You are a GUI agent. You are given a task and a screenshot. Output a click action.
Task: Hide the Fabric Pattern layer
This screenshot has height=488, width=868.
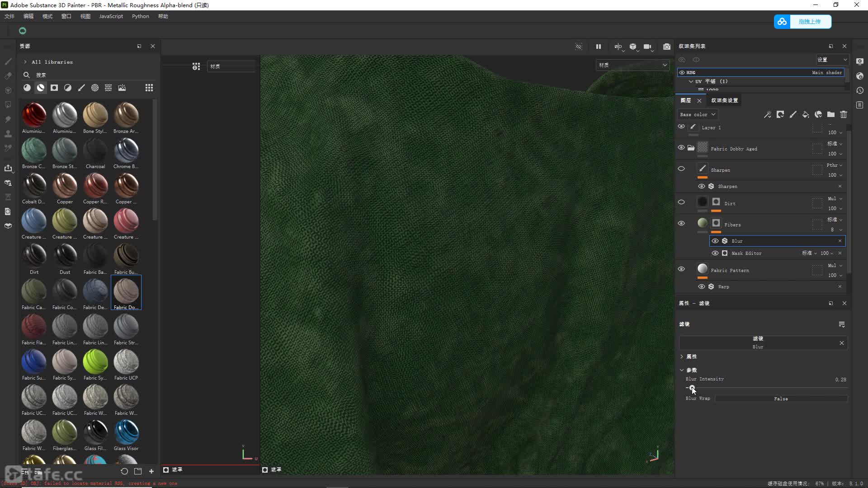tap(681, 269)
